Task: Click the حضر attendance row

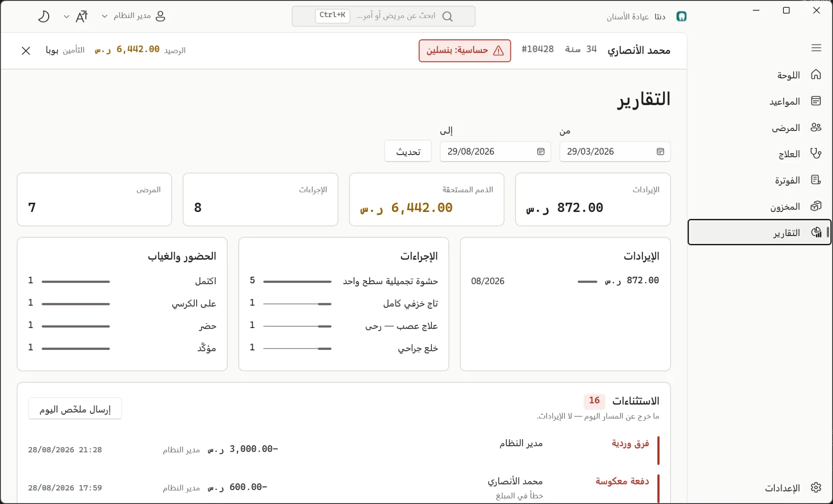Action: click(122, 326)
